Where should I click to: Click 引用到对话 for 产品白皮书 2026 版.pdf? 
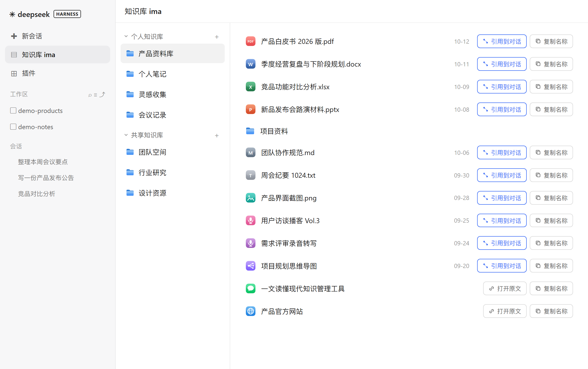[x=502, y=41]
